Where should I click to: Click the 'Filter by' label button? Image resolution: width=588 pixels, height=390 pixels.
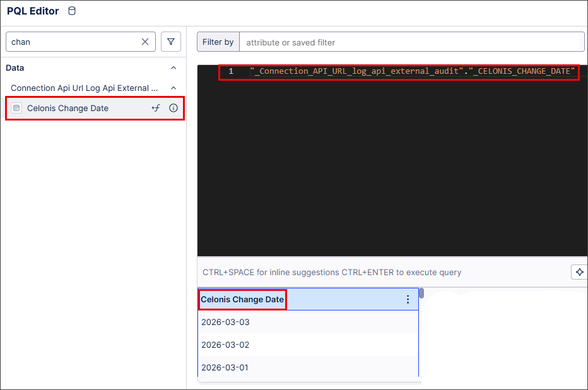click(x=218, y=42)
